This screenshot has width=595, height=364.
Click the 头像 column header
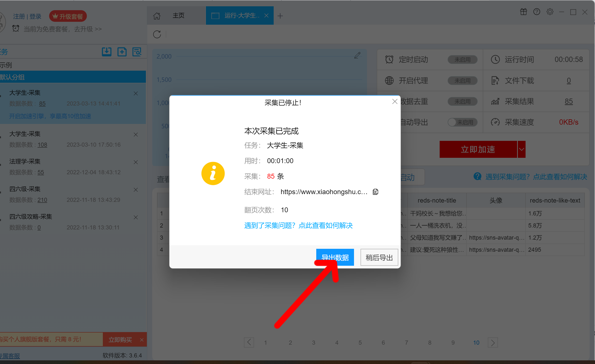point(496,200)
